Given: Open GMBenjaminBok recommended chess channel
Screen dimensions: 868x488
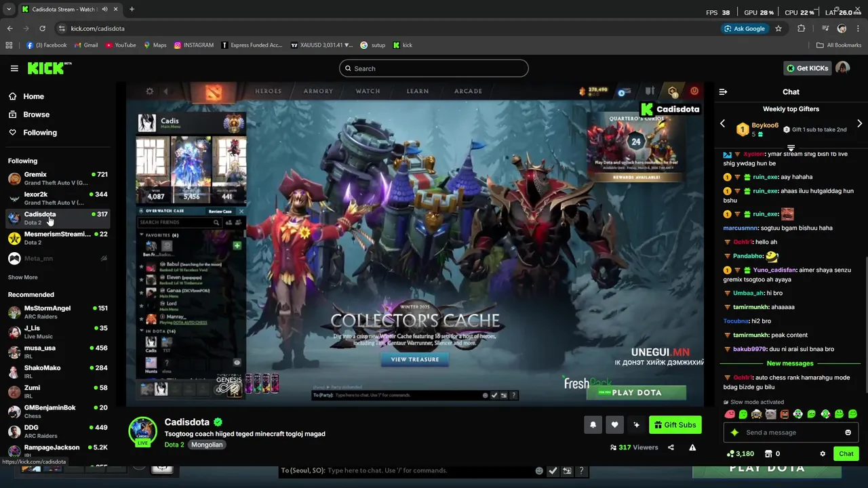Looking at the screenshot, I should 58,411.
